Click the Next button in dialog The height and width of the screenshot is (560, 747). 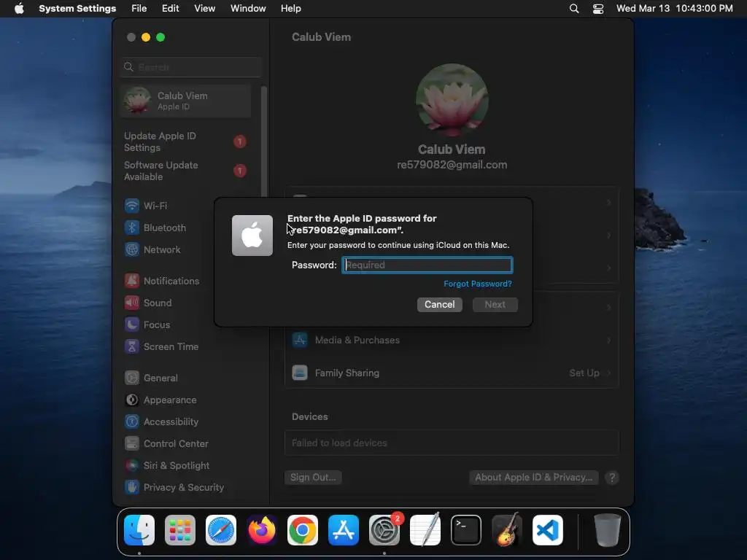[495, 305]
